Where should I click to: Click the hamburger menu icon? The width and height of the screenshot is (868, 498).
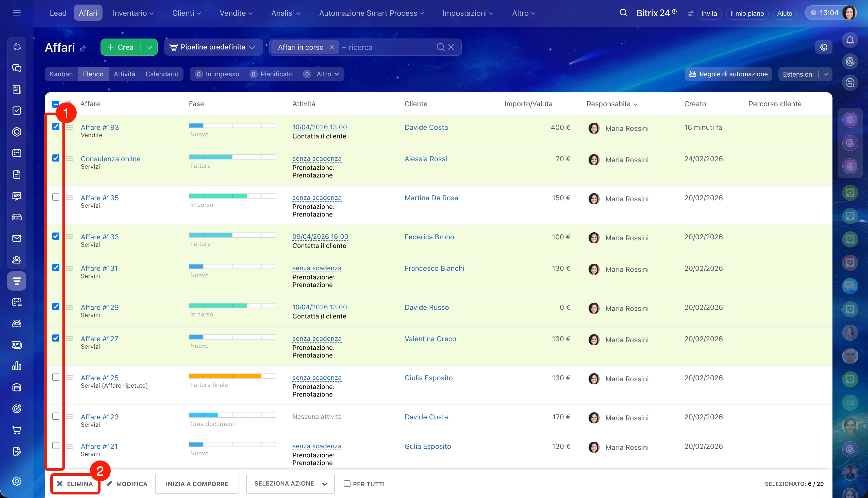[16, 13]
